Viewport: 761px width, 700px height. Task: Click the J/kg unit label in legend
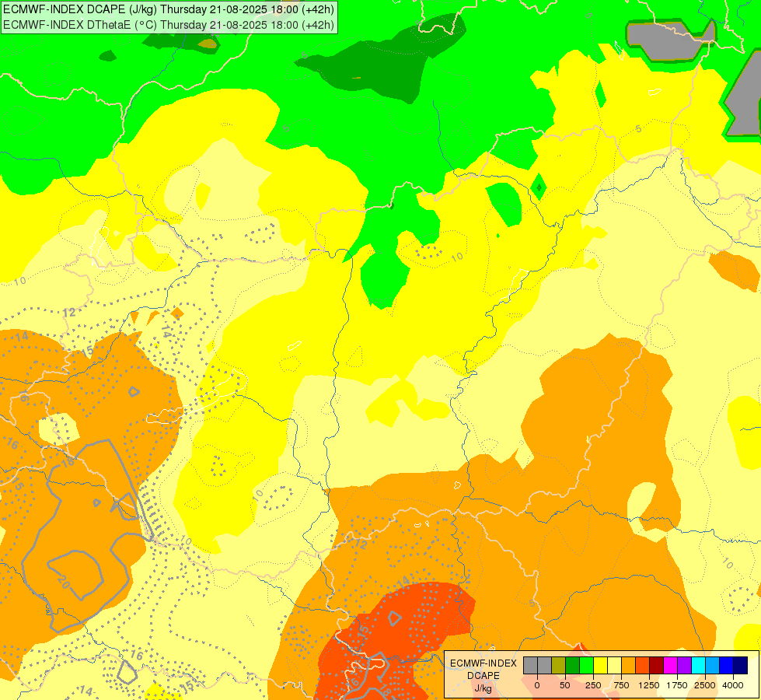483,688
